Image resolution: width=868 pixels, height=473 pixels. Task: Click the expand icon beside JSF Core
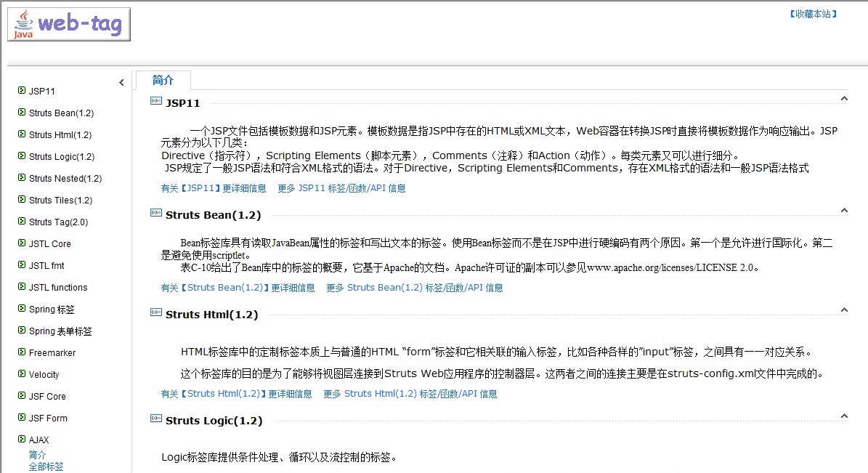(22, 395)
